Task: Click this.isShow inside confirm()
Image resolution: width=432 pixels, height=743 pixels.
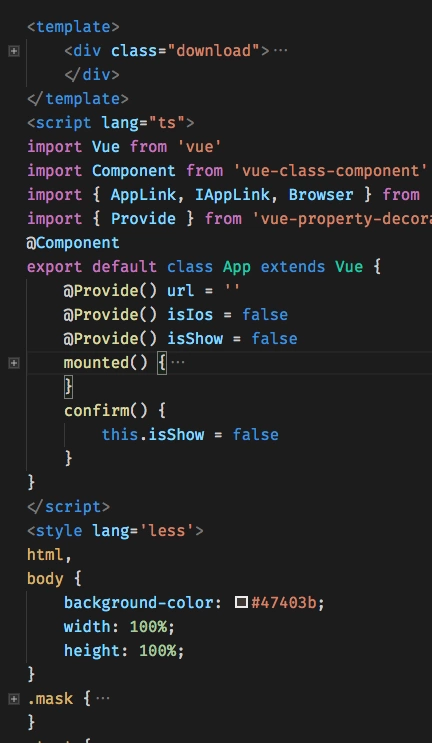Action: tap(153, 435)
